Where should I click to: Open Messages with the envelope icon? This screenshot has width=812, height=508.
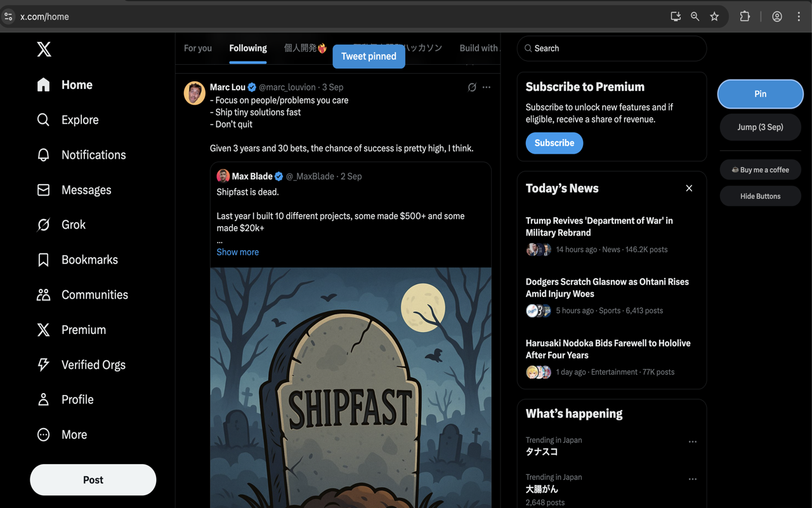(43, 190)
